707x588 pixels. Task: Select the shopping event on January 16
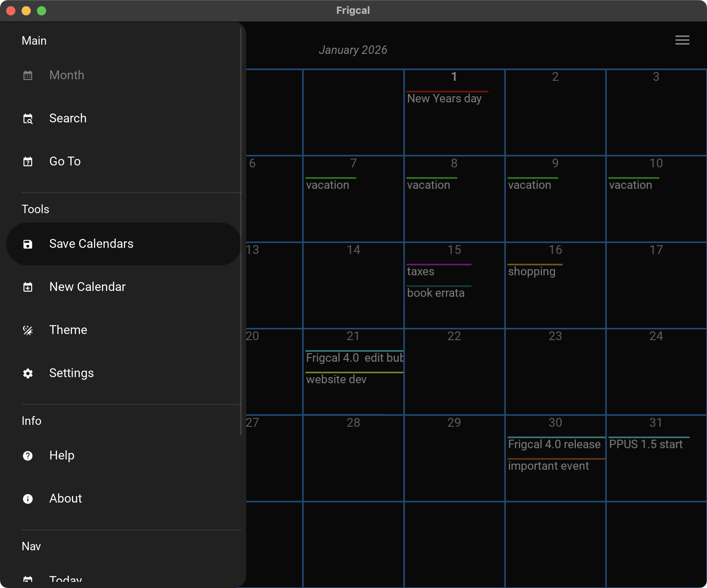(x=532, y=271)
